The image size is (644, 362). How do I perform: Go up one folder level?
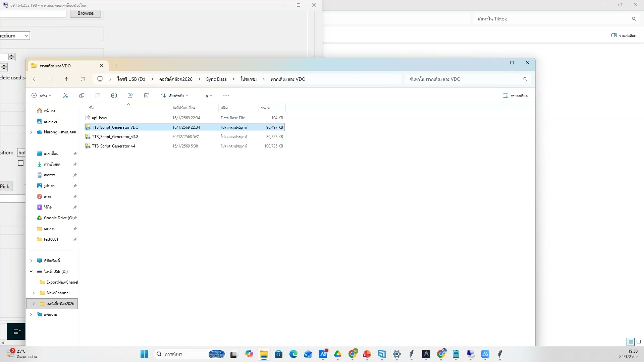pyautogui.click(x=66, y=79)
